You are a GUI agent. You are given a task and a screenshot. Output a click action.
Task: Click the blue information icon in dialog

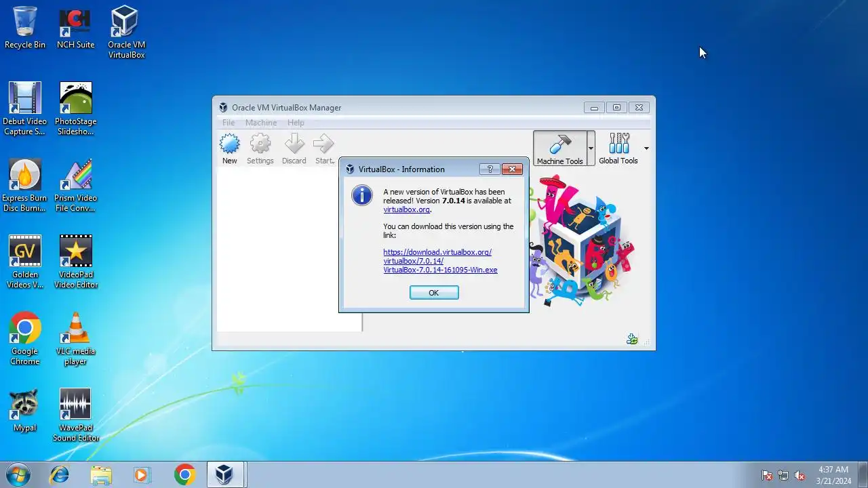pyautogui.click(x=362, y=195)
